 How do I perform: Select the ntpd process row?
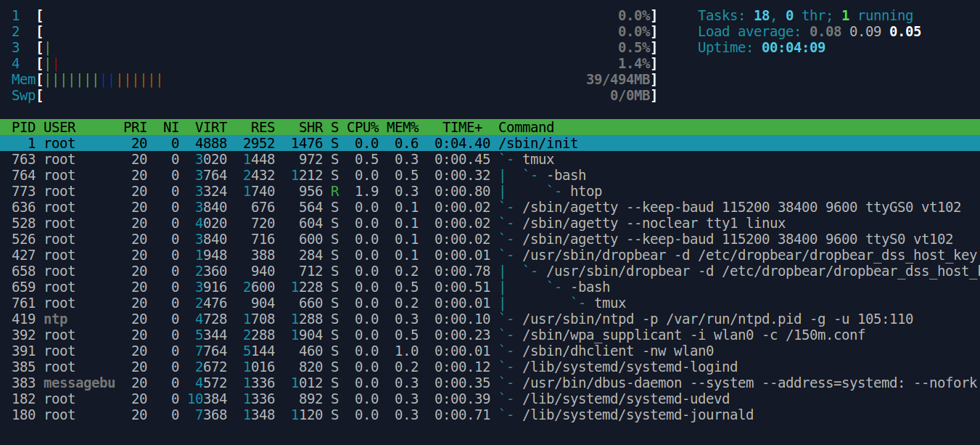[490, 319]
